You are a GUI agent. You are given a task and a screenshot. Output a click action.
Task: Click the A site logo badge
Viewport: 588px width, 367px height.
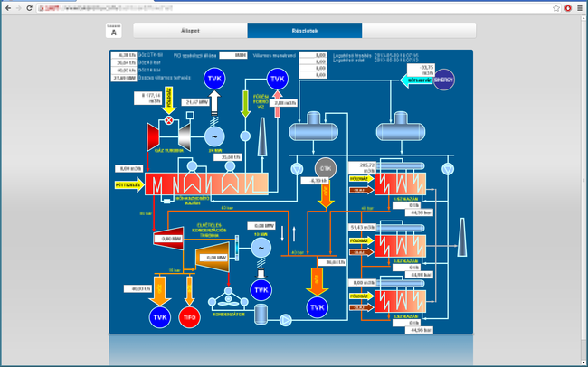click(x=114, y=31)
